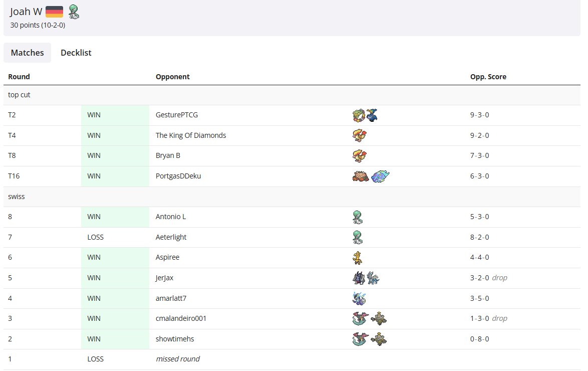Open Aeterlight player link
This screenshot has width=588, height=371.
pos(171,237)
